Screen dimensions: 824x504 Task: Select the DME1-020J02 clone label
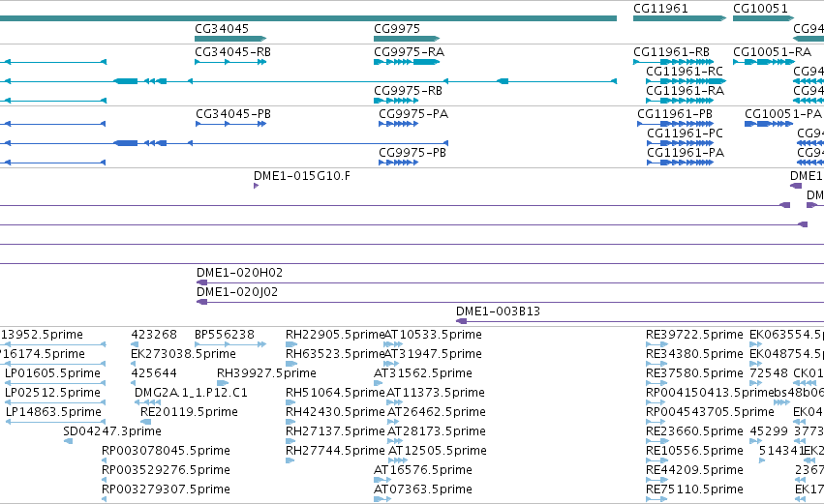(x=237, y=292)
